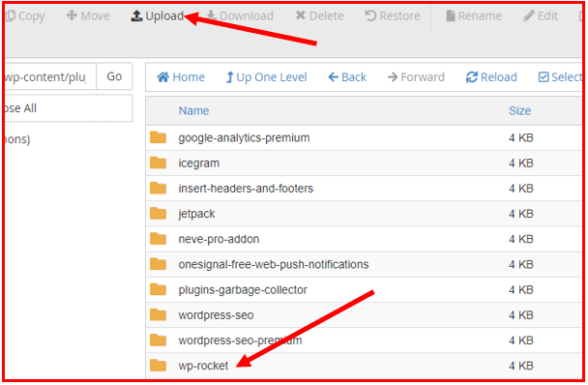Viewport: 588px width, 385px height.
Task: Click the folder icon beside onesignal-free-web-push-notifications
Action: [158, 264]
